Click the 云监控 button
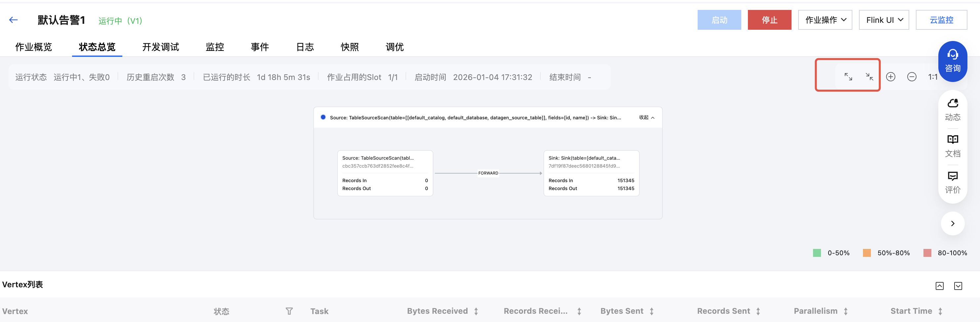 pos(941,20)
